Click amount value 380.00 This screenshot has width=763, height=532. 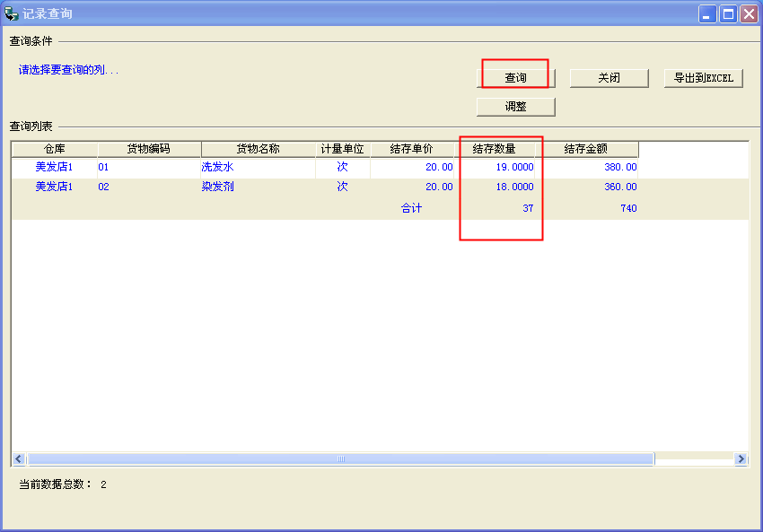620,167
